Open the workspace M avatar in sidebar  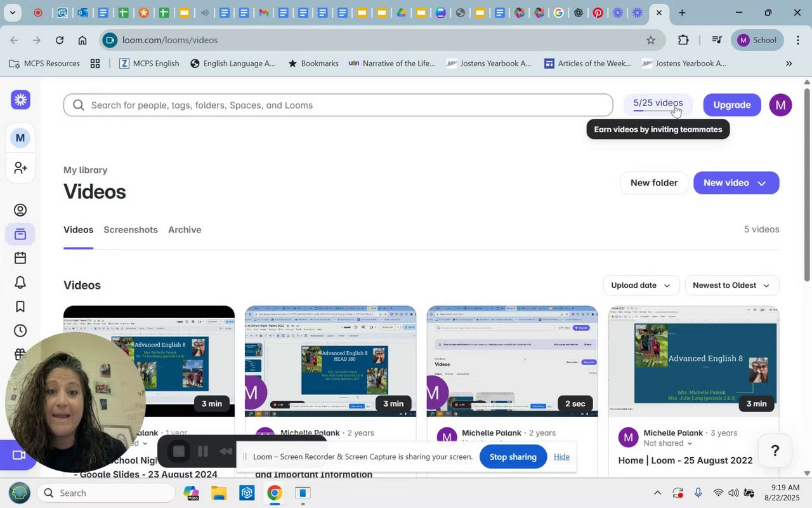20,138
